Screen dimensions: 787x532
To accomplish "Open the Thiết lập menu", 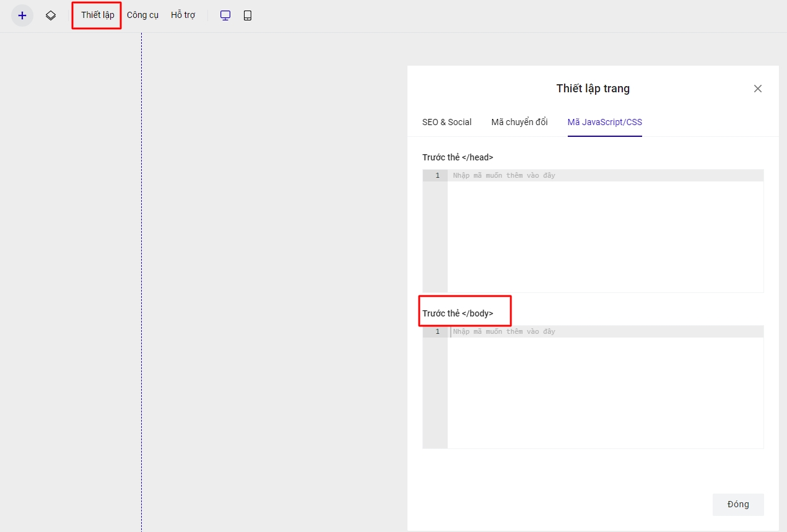I will (97, 15).
